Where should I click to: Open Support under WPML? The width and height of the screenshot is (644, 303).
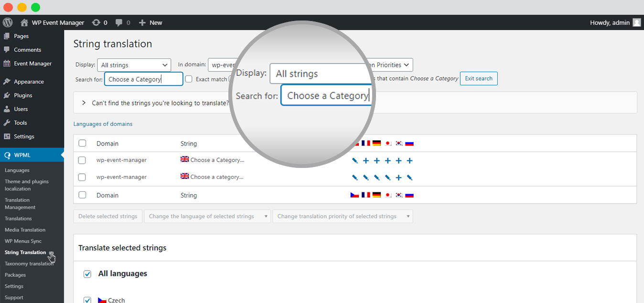[14, 298]
